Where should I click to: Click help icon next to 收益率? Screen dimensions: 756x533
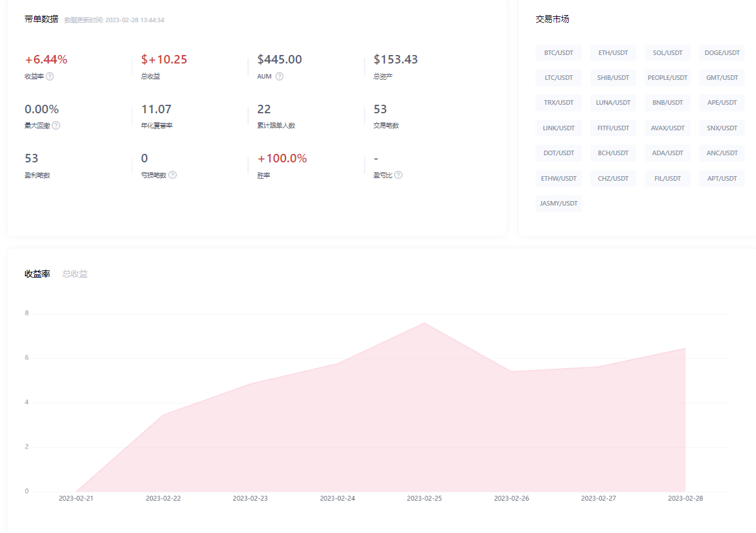pyautogui.click(x=50, y=76)
